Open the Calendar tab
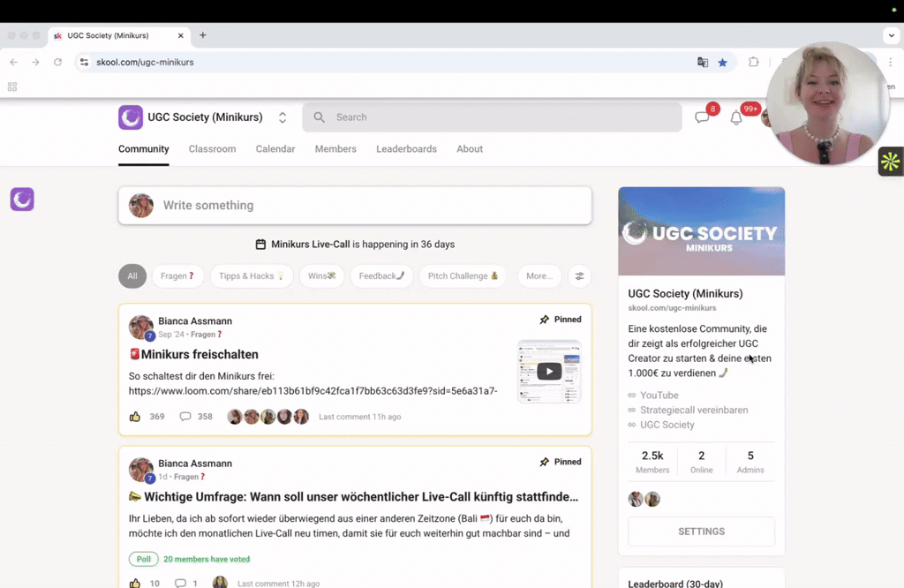This screenshot has height=588, width=904. (x=275, y=148)
